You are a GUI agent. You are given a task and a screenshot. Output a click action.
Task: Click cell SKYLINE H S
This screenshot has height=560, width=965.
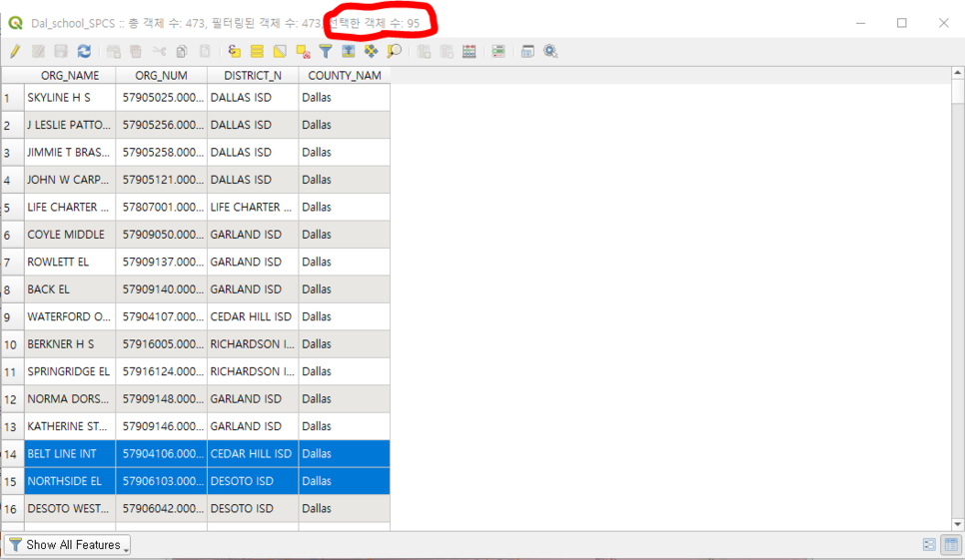pyautogui.click(x=70, y=98)
